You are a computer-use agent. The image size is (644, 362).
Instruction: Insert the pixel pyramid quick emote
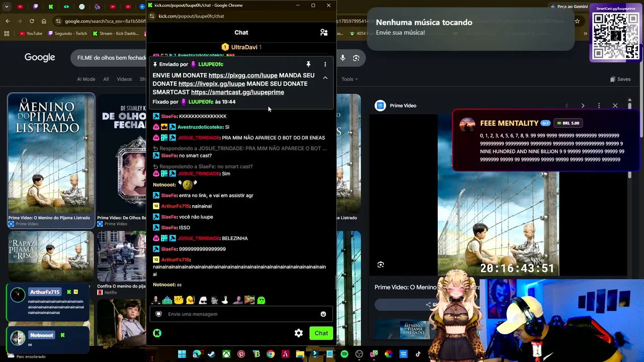[167, 300]
